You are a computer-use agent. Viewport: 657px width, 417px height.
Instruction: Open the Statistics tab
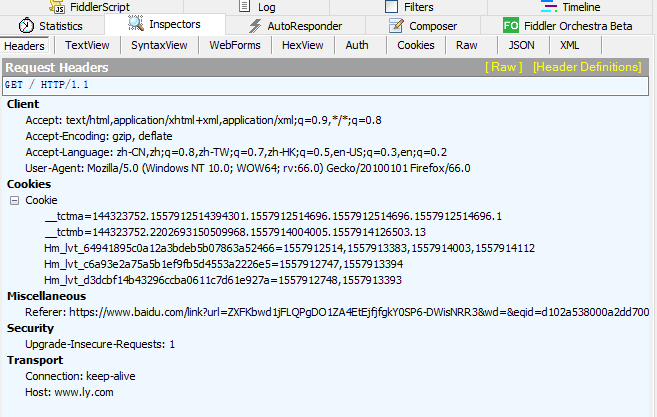[x=52, y=26]
